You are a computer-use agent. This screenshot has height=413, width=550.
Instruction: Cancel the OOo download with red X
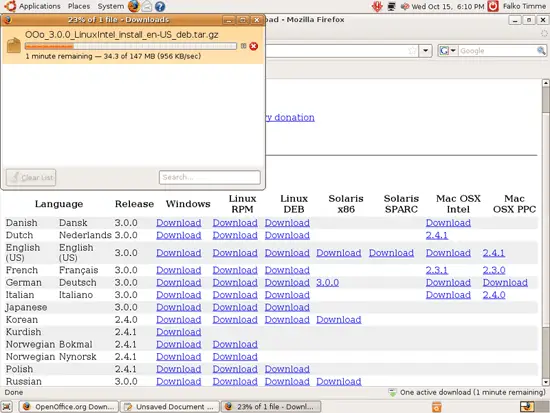254,46
